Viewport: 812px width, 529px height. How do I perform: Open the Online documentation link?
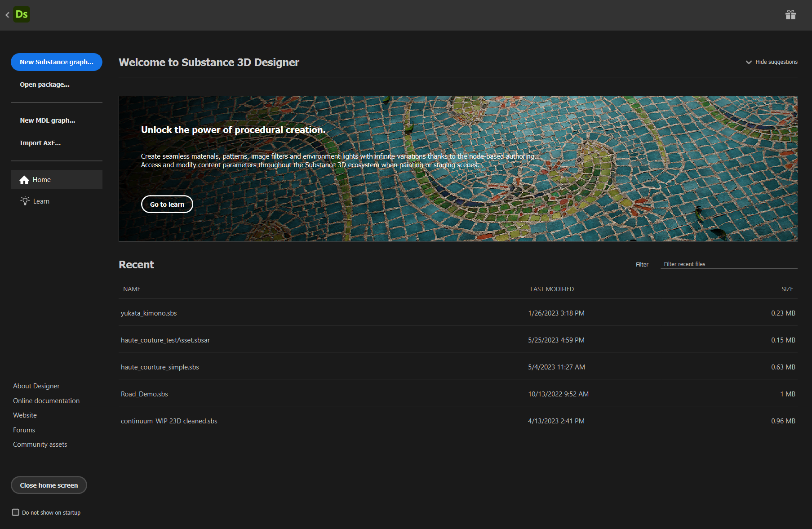coord(46,400)
